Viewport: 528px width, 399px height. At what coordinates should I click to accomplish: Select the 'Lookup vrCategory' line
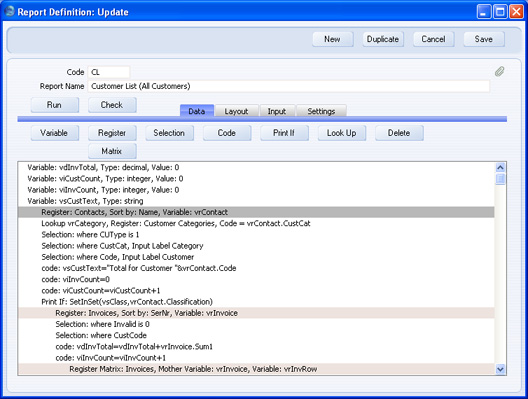(x=256, y=224)
